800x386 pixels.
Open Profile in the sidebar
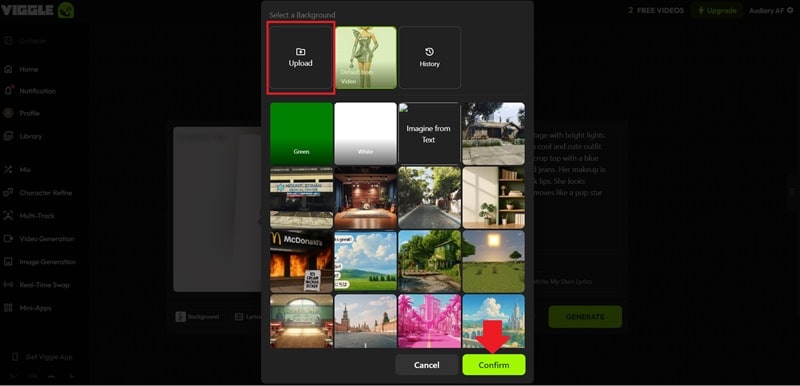22,113
